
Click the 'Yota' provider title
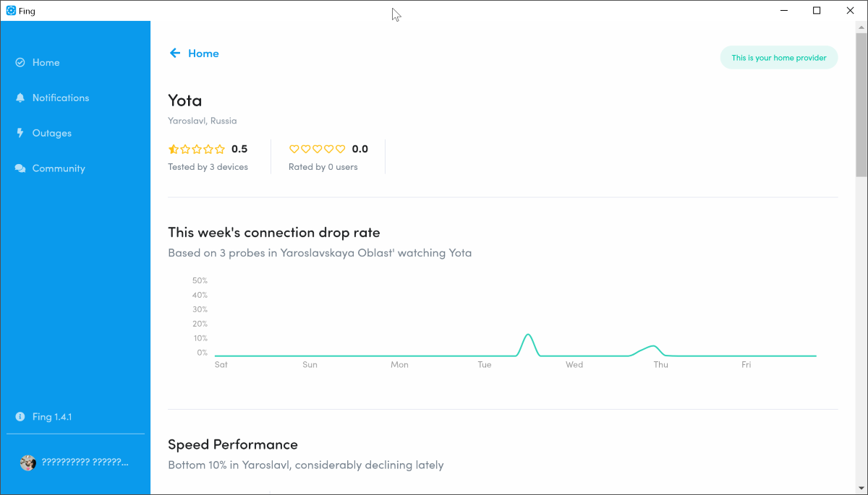(185, 100)
